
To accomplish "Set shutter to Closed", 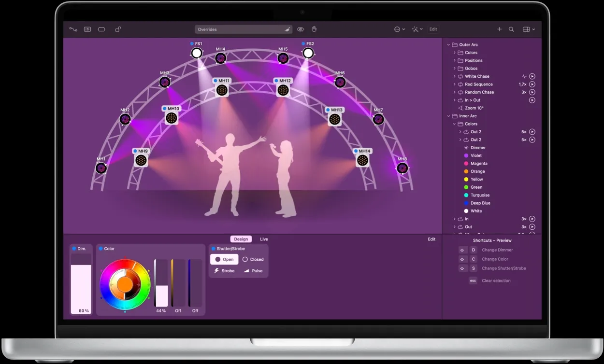I will (x=253, y=259).
